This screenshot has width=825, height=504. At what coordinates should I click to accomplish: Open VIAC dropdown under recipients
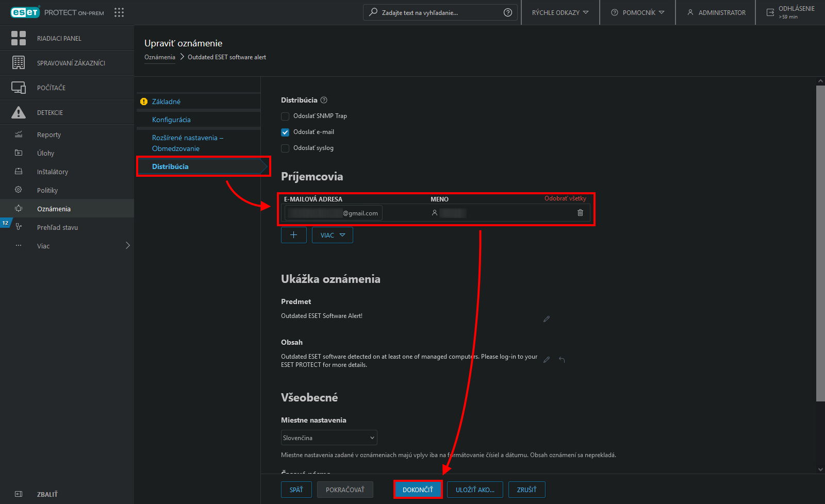pos(333,235)
